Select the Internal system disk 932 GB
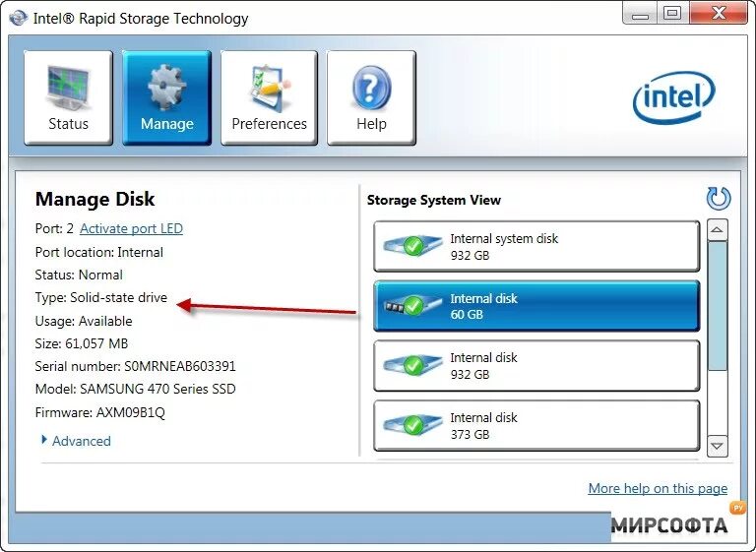Viewport: 756px width, 552px height. point(536,246)
